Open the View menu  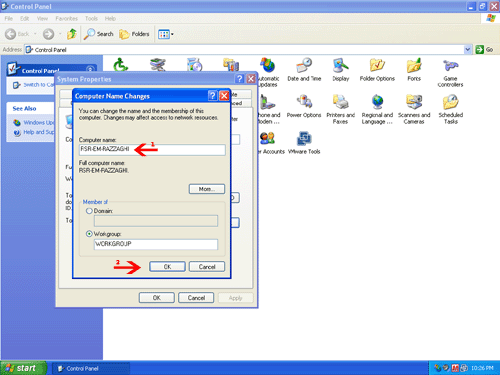(x=42, y=18)
